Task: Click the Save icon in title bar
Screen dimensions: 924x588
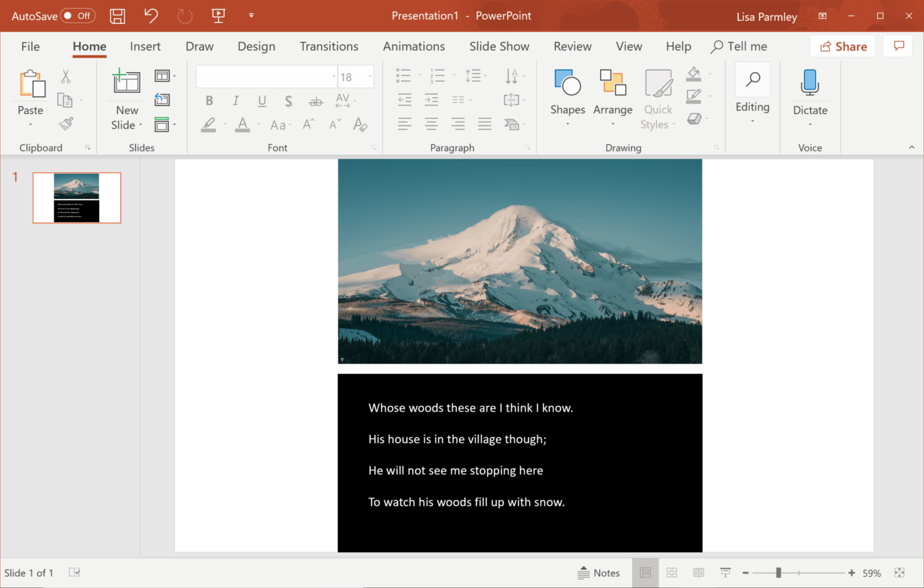Action: point(118,16)
